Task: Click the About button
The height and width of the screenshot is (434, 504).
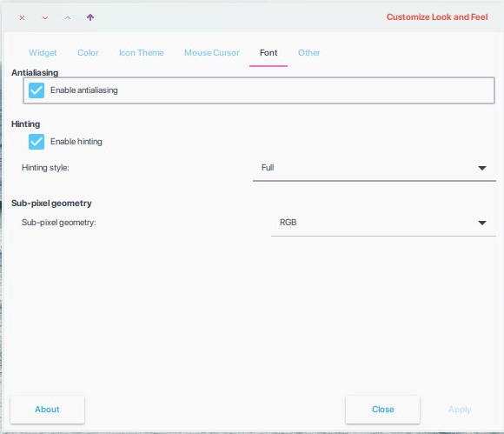Action: pyautogui.click(x=47, y=410)
